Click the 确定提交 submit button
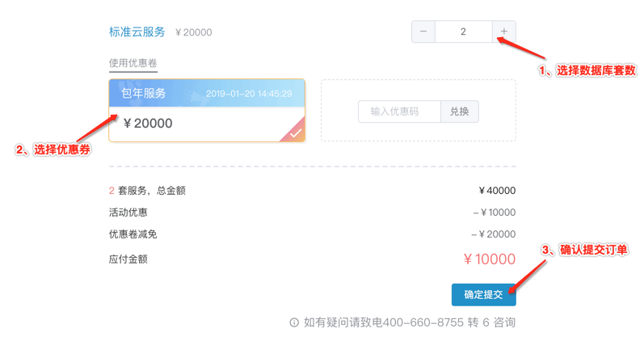This screenshot has width=644, height=341. point(483,294)
